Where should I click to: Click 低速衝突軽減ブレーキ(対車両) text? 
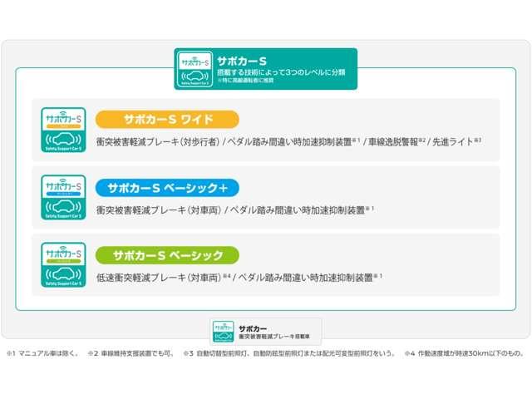(x=158, y=278)
